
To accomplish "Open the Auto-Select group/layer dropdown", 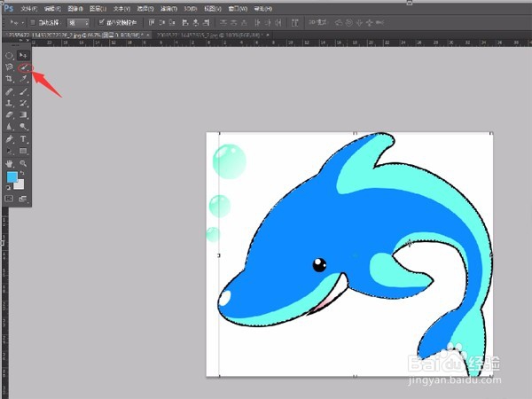I will coord(78,21).
